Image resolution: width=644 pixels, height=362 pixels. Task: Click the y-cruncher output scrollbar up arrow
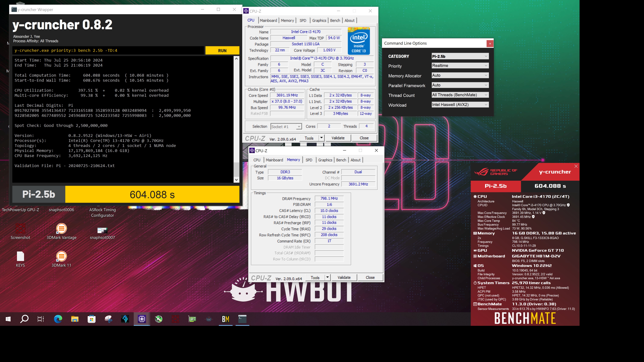pos(236,59)
